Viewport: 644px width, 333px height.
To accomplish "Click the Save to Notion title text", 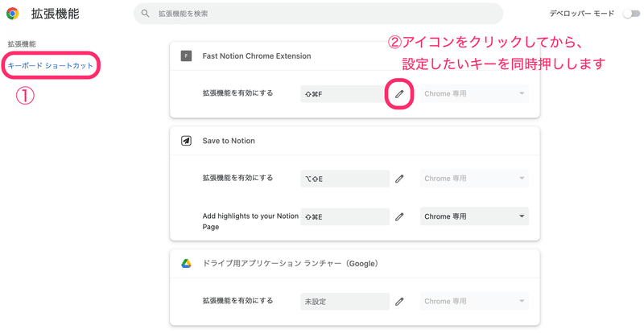I will click(229, 141).
